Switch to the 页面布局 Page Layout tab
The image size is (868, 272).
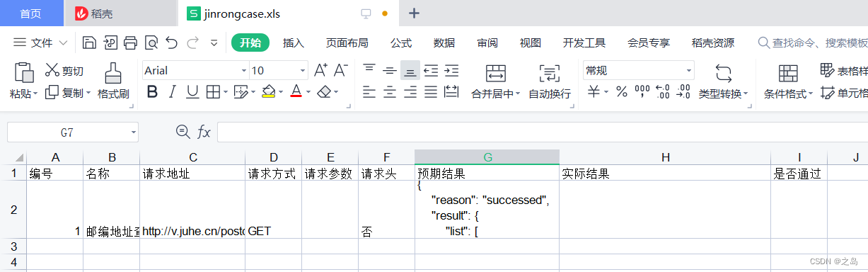click(347, 43)
